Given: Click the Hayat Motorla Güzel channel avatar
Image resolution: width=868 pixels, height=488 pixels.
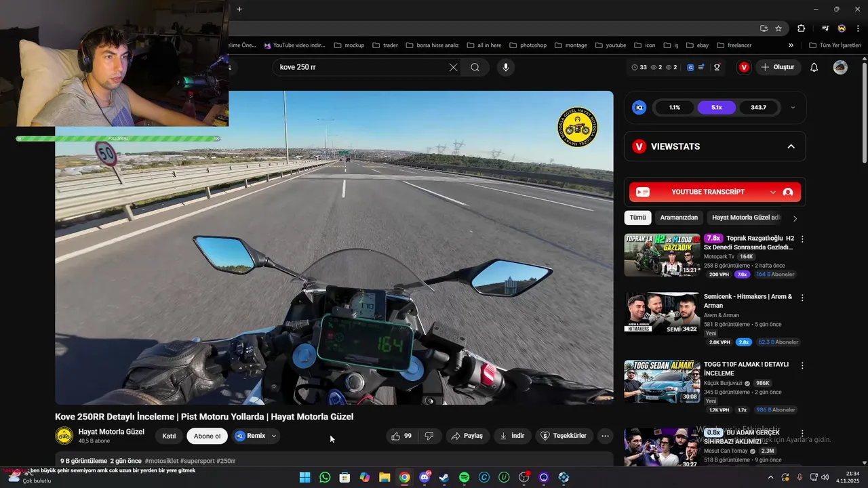Looking at the screenshot, I should click(64, 436).
